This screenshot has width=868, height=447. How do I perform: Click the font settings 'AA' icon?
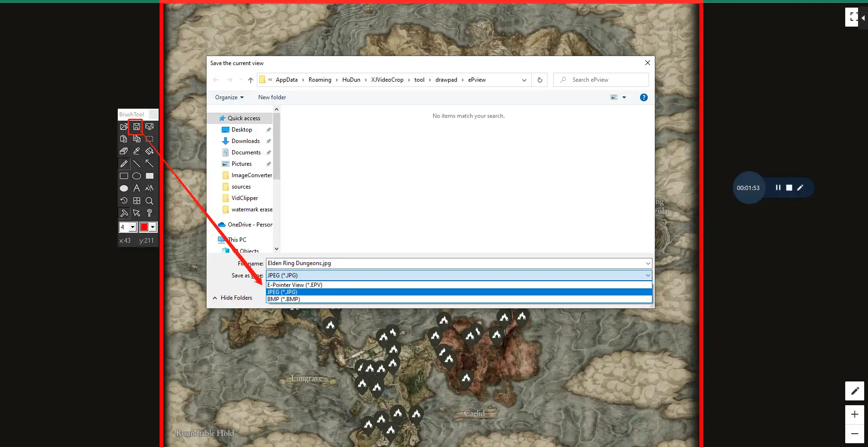pos(150,188)
